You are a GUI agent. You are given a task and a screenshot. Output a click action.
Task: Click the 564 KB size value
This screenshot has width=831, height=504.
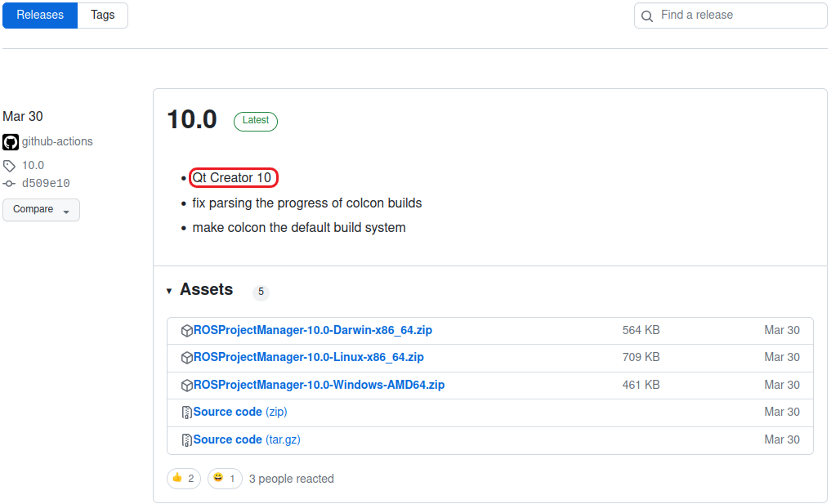(641, 330)
